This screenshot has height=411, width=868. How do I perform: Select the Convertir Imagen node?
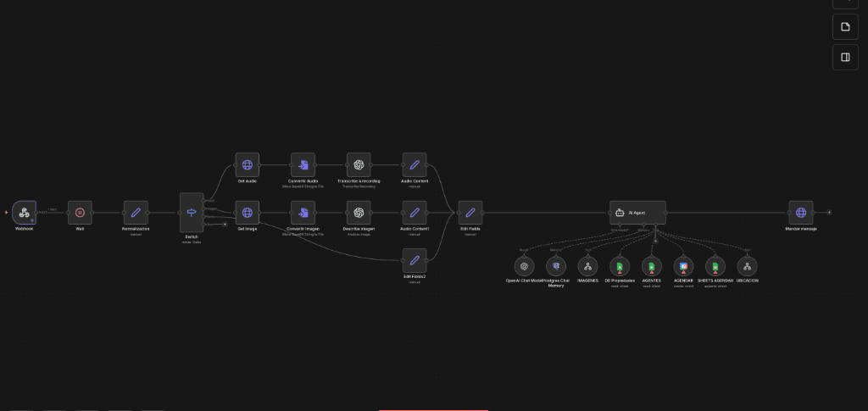coord(303,213)
